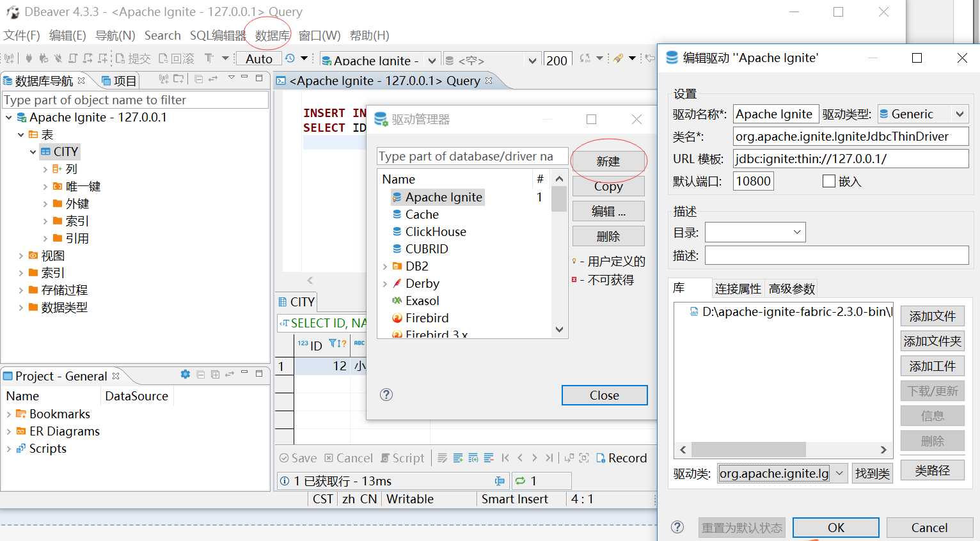The width and height of the screenshot is (980, 541).
Task: Click the transaction log clock icon beside Auto
Action: (x=290, y=58)
